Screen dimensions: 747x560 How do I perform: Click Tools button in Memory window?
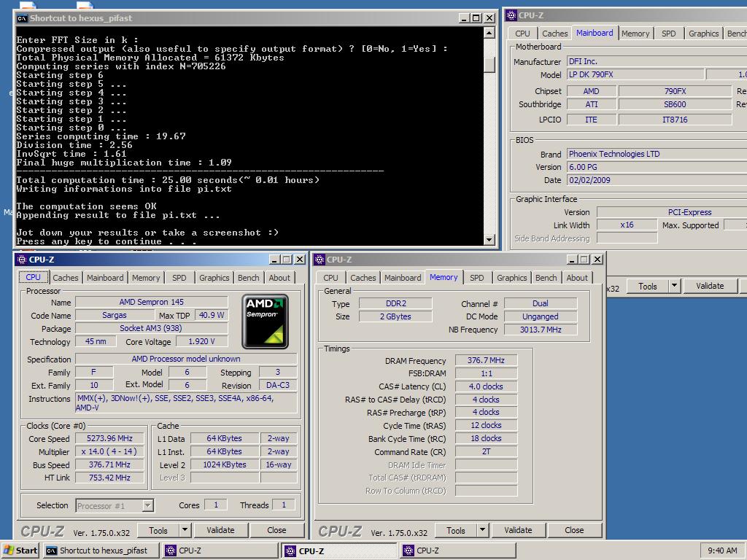coord(456,530)
